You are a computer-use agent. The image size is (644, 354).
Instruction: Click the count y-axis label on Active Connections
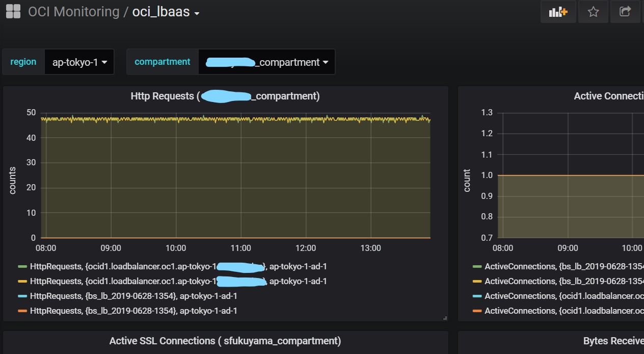pyautogui.click(x=467, y=181)
